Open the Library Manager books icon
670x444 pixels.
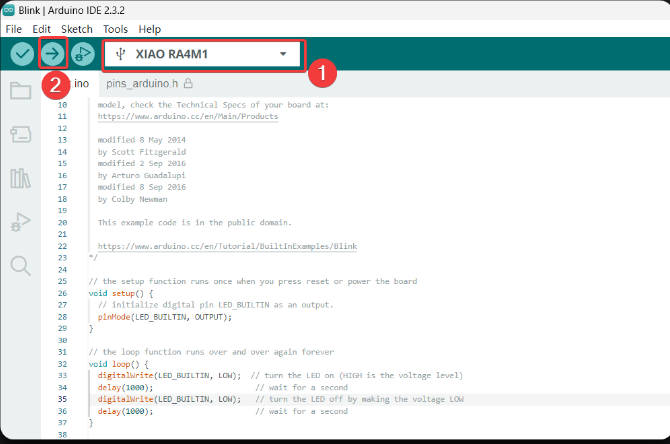[21, 178]
